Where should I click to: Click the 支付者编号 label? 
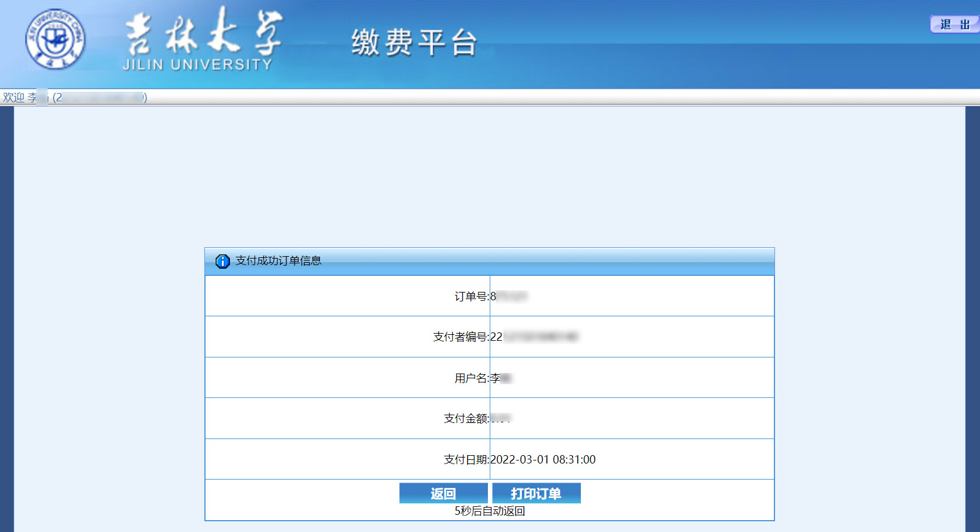460,337
